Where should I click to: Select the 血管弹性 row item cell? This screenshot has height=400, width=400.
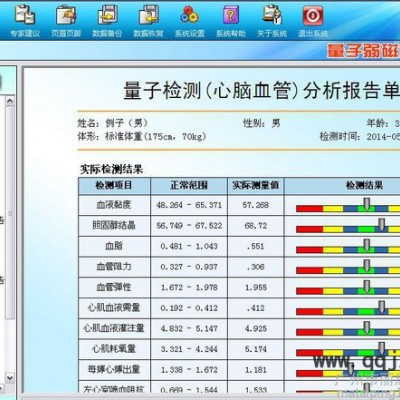pos(114,287)
